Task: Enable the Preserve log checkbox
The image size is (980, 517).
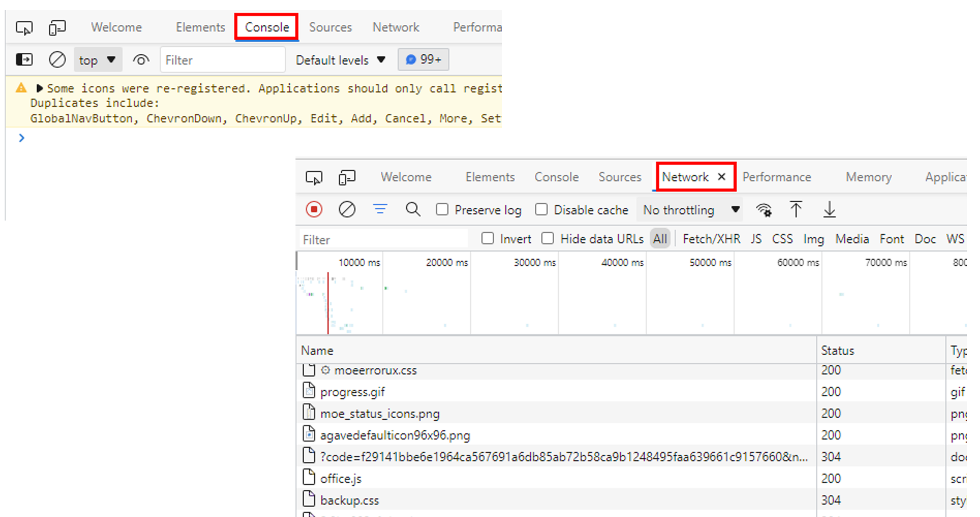Action: point(442,210)
